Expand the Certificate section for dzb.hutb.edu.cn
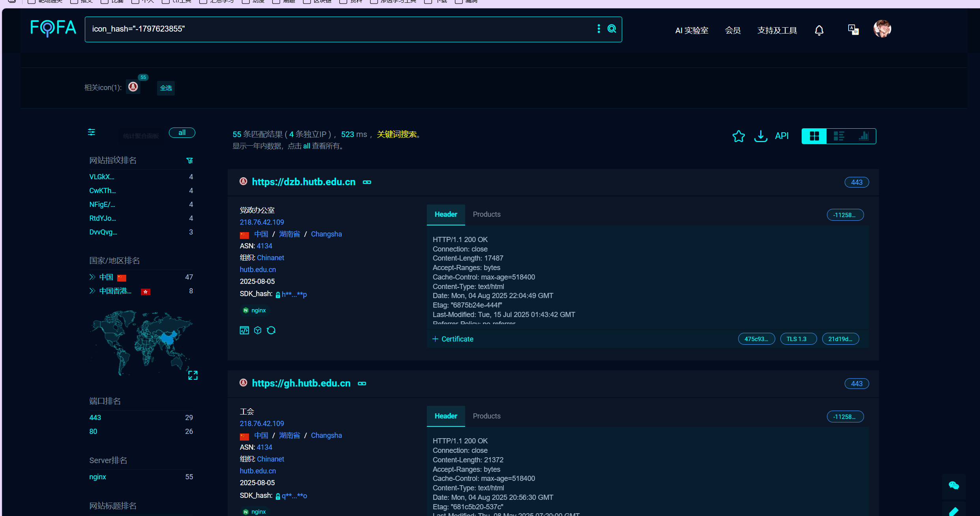This screenshot has width=980, height=516. coord(453,339)
